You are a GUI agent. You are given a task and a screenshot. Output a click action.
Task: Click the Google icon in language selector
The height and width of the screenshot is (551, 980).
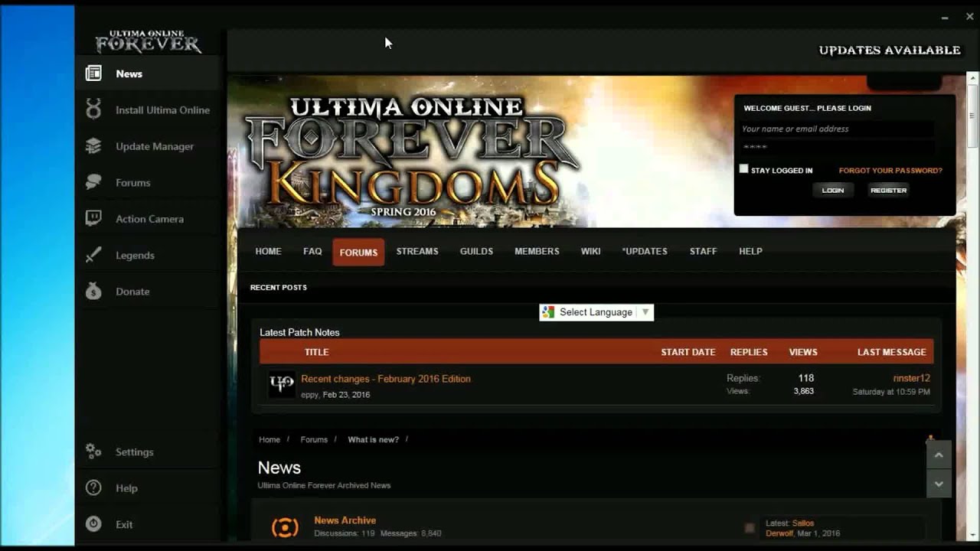(547, 312)
